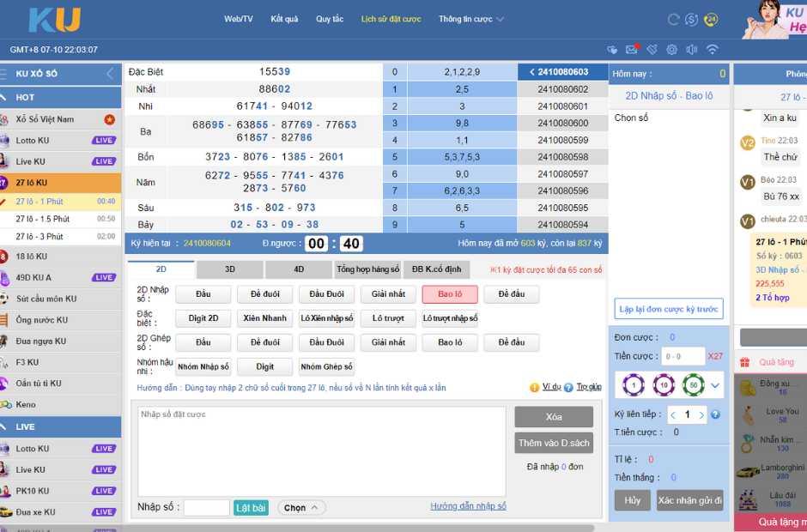Click the hot star badge beside Xổ Số Việt Nam
Viewport: 807px width, 532px height.
[109, 119]
